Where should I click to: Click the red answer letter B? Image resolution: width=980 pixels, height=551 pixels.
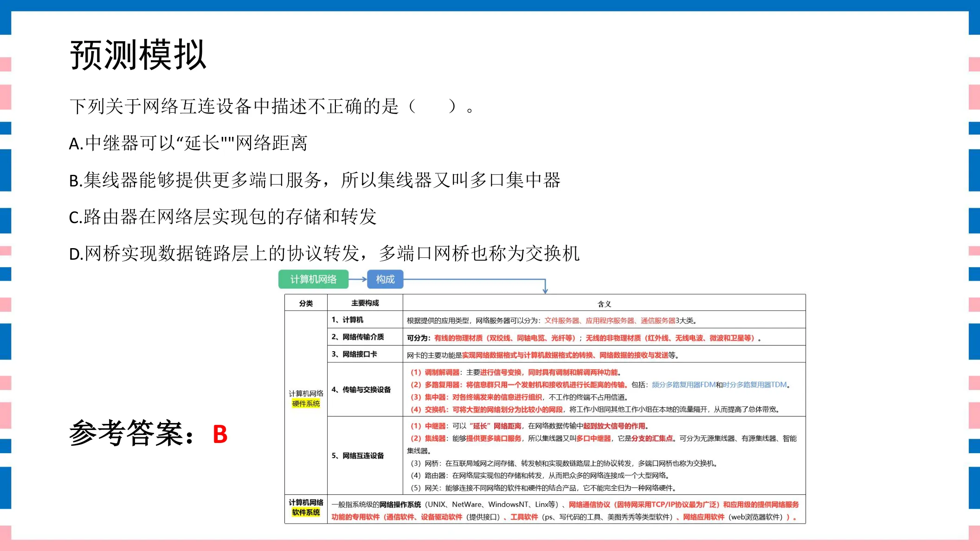pyautogui.click(x=220, y=435)
